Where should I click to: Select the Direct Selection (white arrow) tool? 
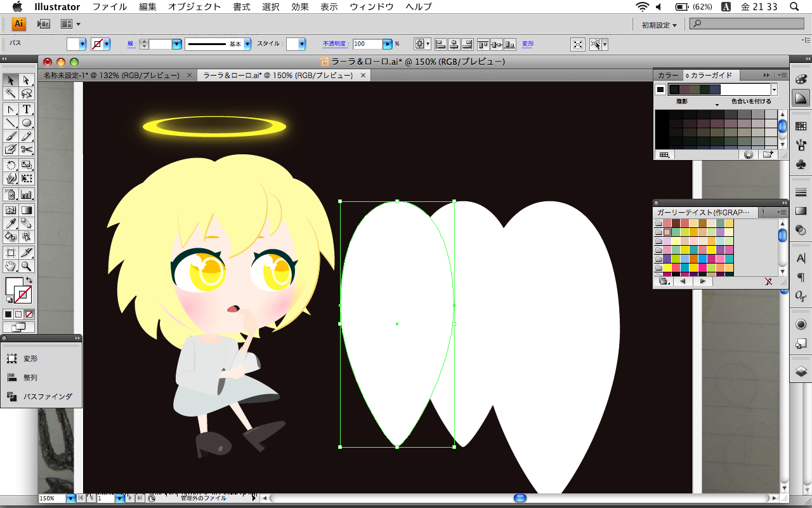[27, 80]
